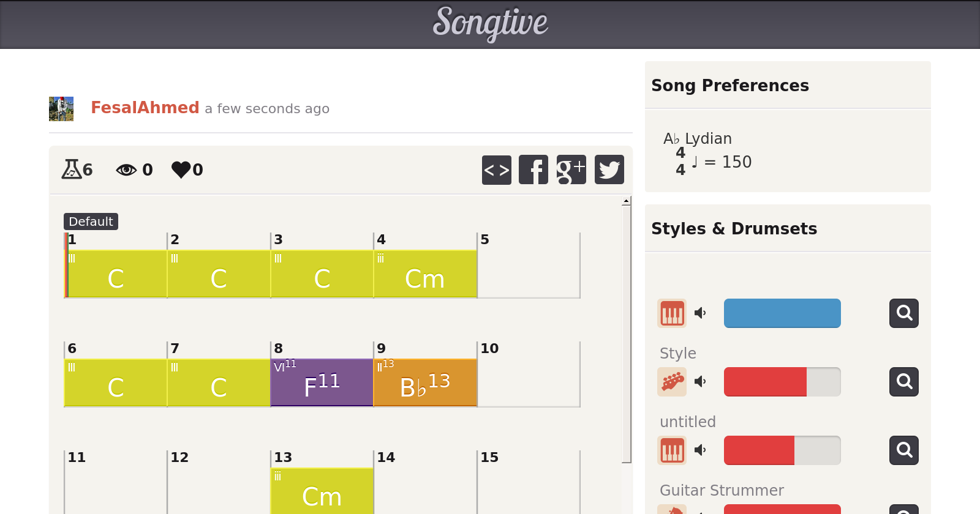Select the F11 chord in measure 8
This screenshot has height=514, width=980.
(322, 383)
